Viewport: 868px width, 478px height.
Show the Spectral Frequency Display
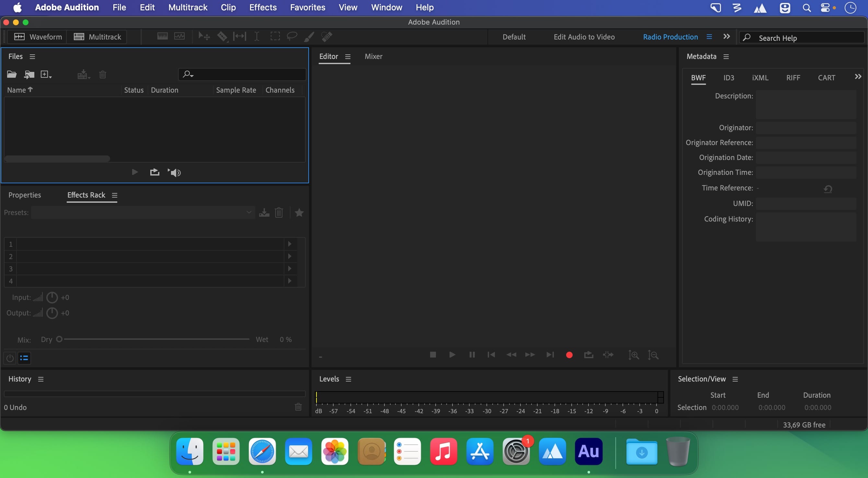(162, 36)
